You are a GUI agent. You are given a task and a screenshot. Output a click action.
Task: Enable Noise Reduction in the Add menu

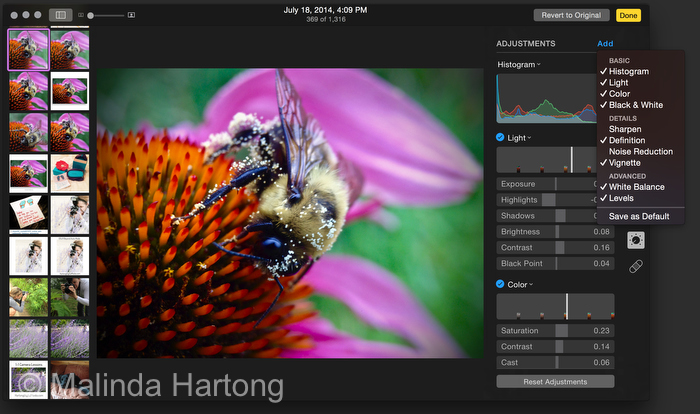pos(641,151)
